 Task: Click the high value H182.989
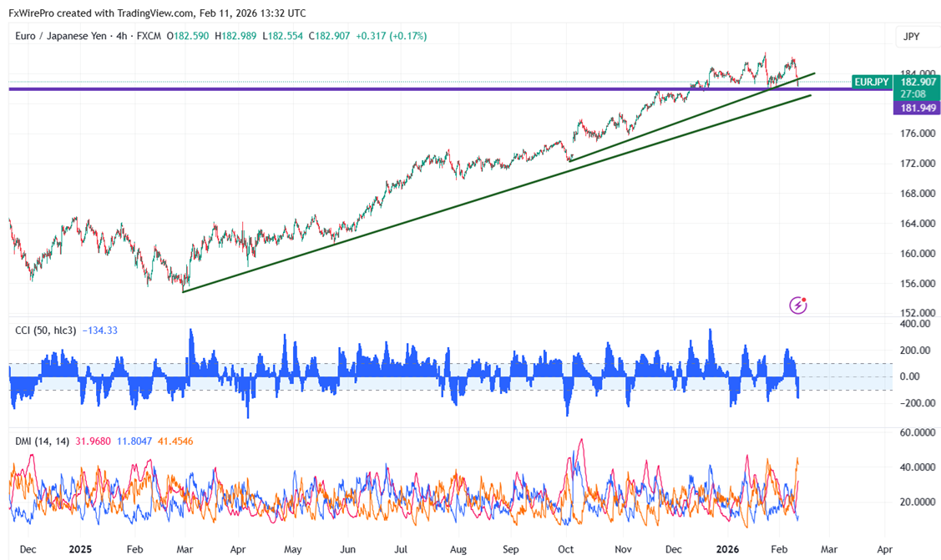pyautogui.click(x=235, y=36)
